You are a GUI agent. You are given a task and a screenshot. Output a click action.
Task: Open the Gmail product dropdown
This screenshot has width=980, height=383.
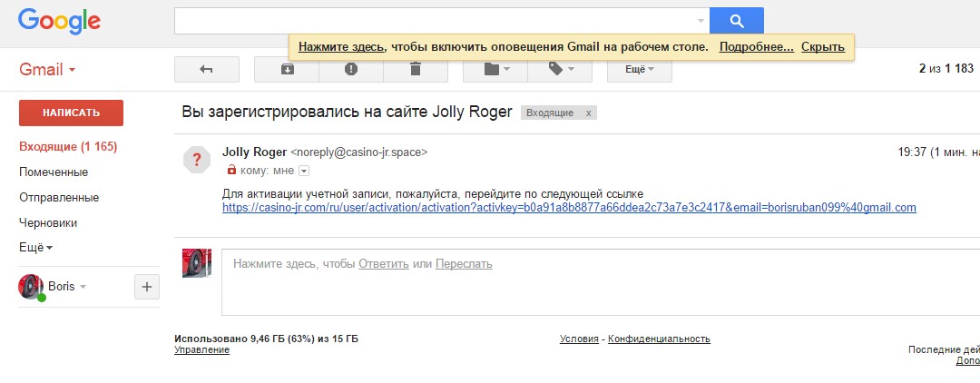click(x=47, y=69)
